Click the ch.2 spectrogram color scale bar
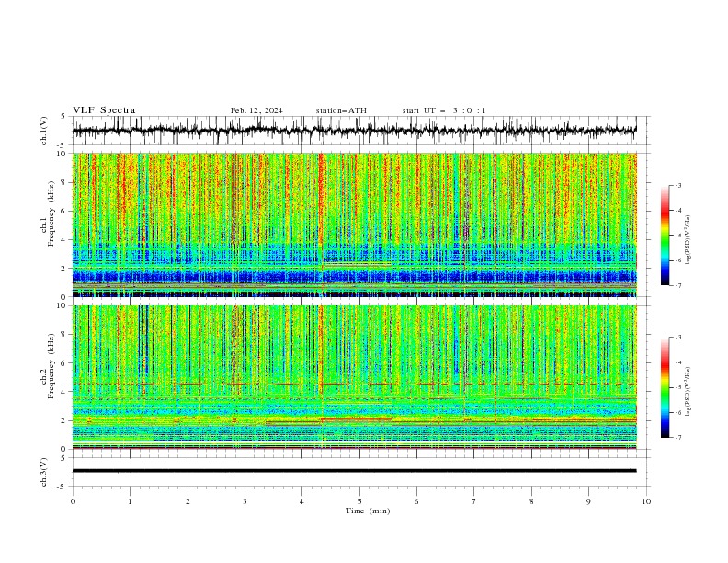This screenshot has width=728, height=563. coord(665,387)
